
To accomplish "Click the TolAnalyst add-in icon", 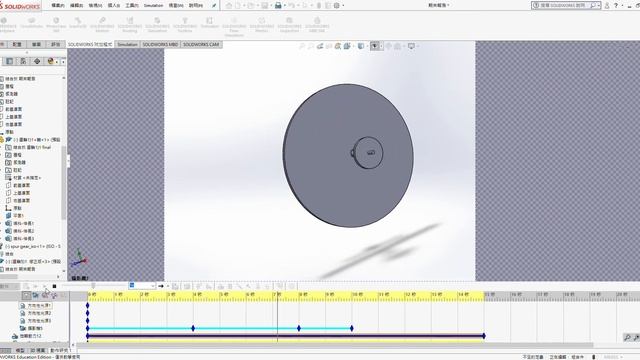I will tap(209, 23).
